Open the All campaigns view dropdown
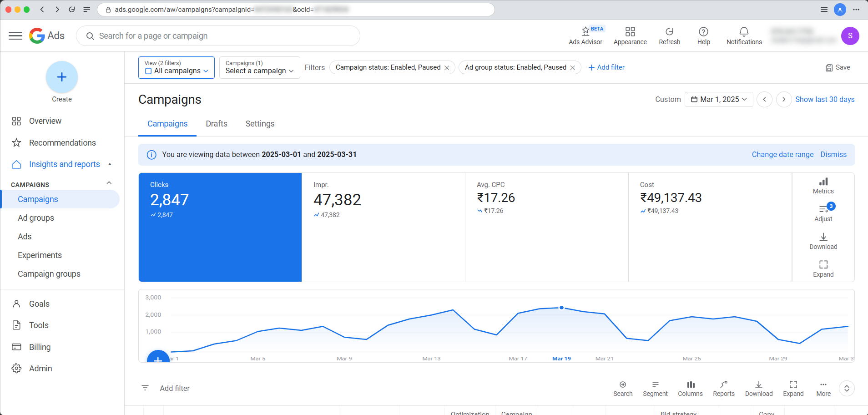This screenshot has width=868, height=415. click(x=177, y=67)
